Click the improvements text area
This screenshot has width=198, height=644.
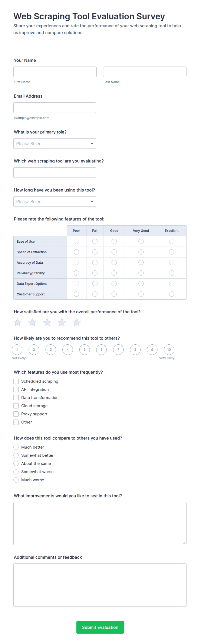pos(100,523)
